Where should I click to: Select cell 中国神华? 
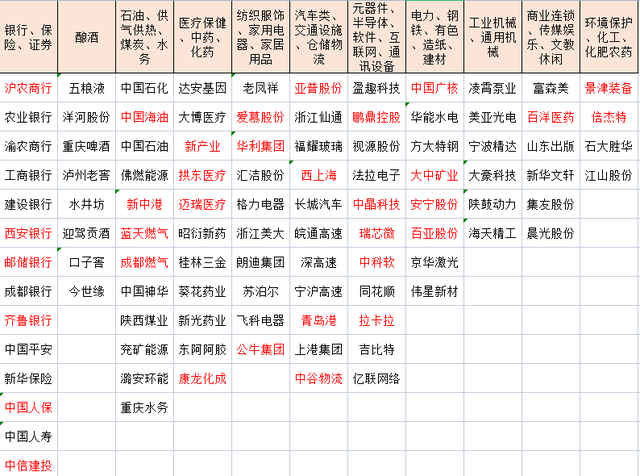144,291
